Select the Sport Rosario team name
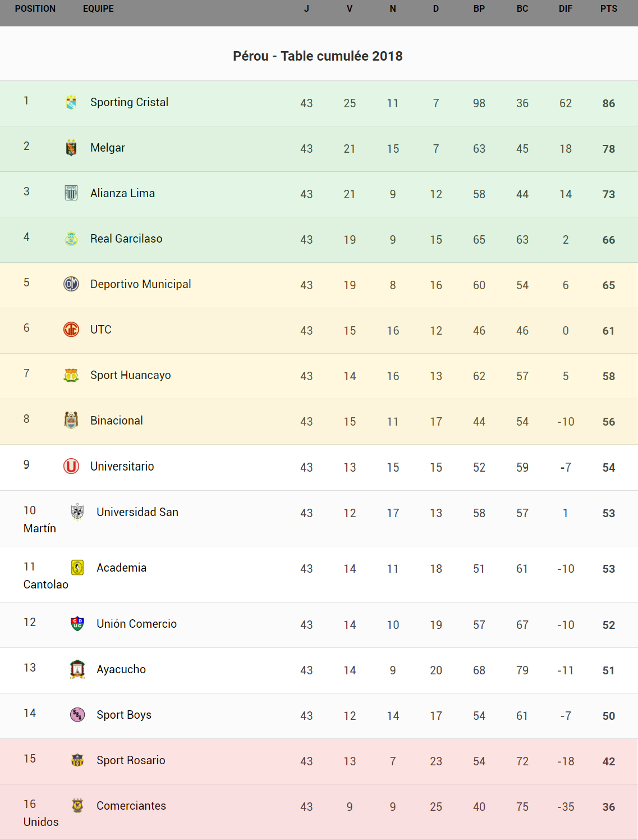638x840 pixels. pyautogui.click(x=131, y=760)
